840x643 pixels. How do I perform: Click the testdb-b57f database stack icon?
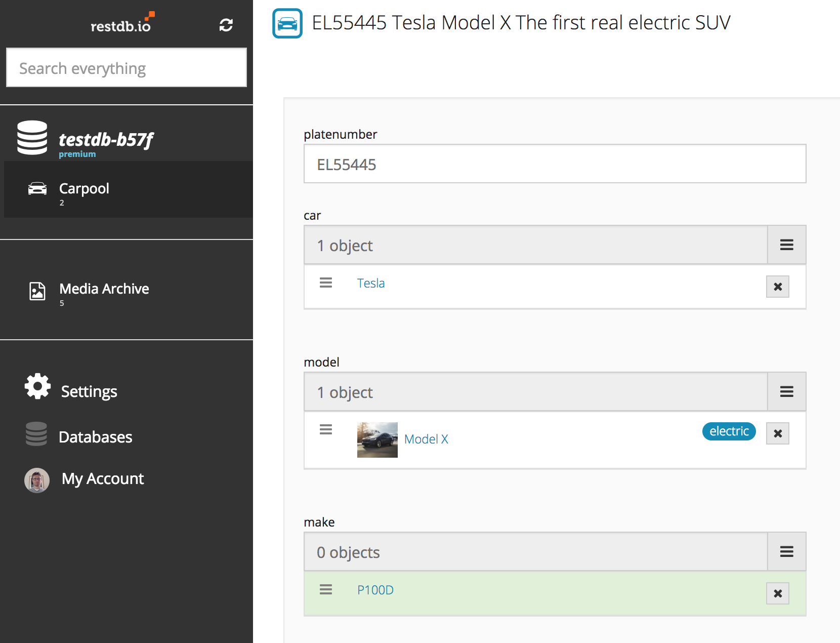pos(32,138)
